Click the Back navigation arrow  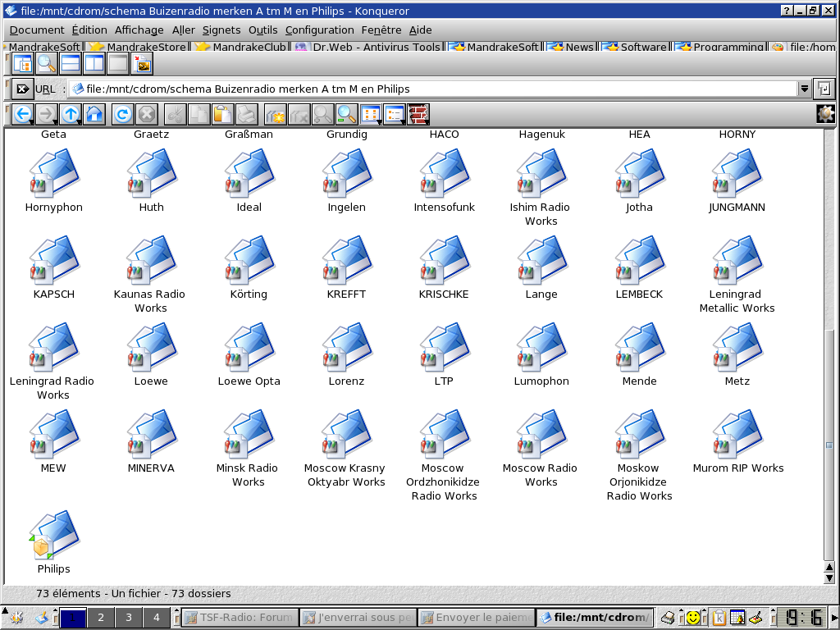click(x=22, y=114)
